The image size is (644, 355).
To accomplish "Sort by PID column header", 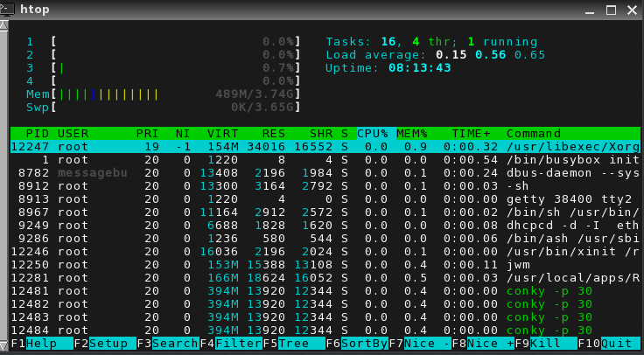I will [x=38, y=134].
